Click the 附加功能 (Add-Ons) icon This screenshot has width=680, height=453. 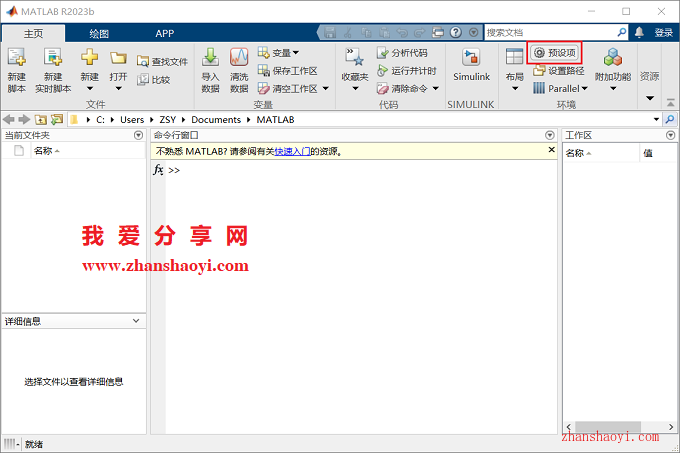coord(613,57)
